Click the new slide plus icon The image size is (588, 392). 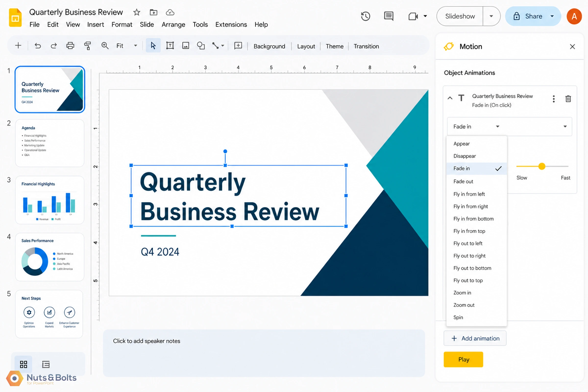pyautogui.click(x=18, y=46)
